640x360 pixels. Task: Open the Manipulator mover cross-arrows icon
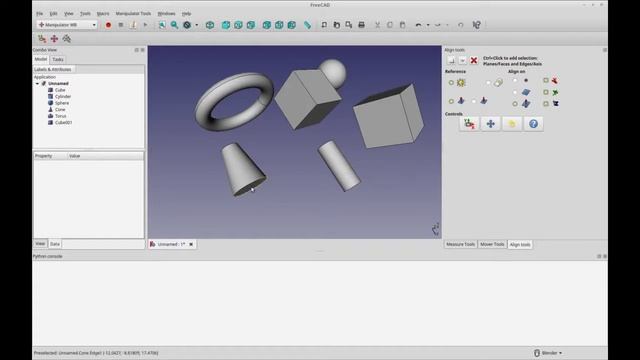pyautogui.click(x=54, y=39)
